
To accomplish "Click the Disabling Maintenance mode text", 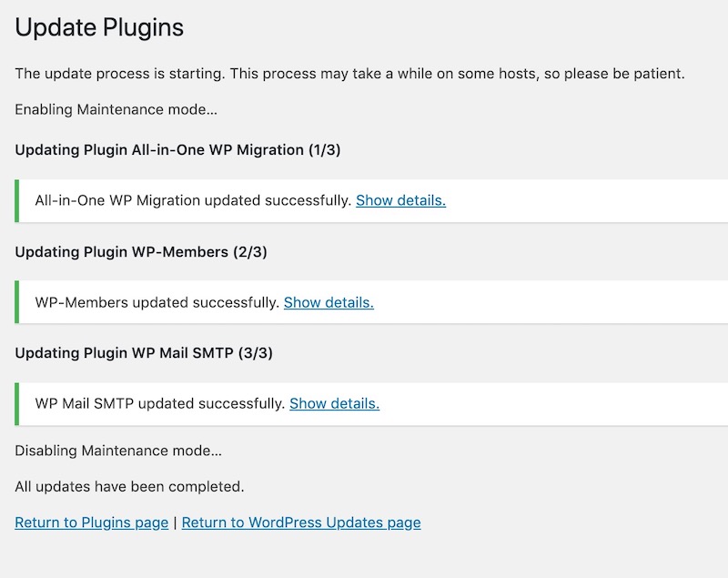I will (118, 451).
